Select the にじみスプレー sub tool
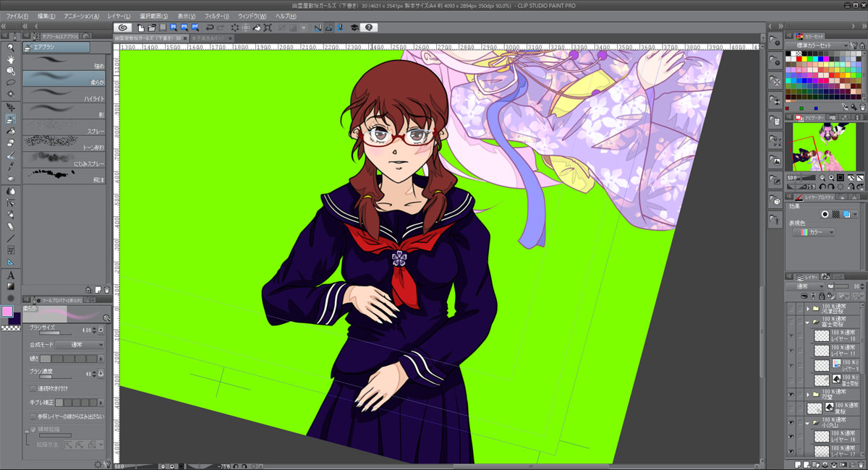 64,160
